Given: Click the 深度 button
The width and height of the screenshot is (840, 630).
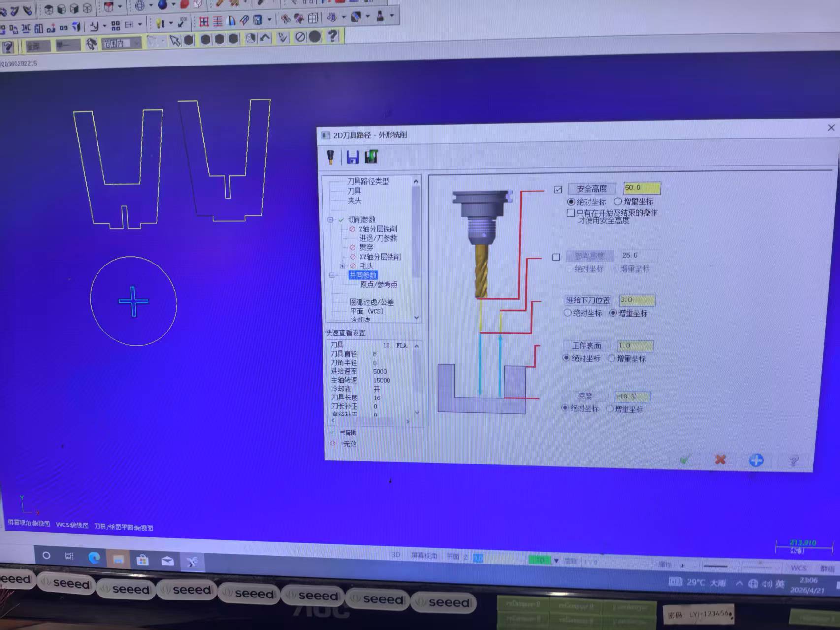Looking at the screenshot, I should tap(585, 396).
